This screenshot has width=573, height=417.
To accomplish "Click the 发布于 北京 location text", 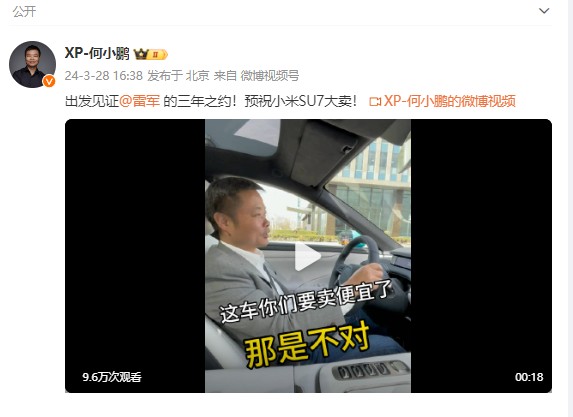I will pyautogui.click(x=178, y=76).
